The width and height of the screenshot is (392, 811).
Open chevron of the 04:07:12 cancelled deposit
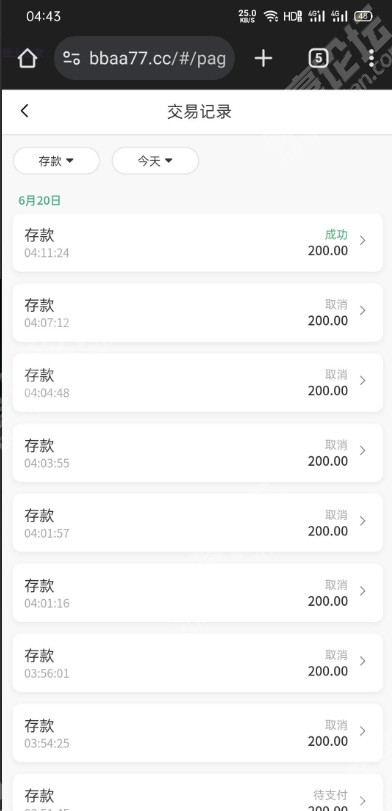click(x=363, y=310)
